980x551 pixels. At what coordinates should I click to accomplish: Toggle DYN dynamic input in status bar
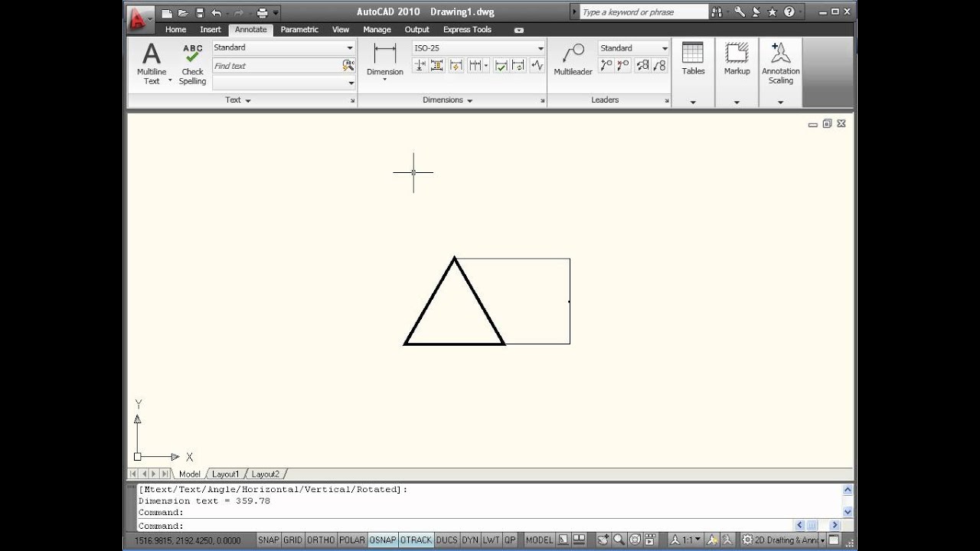point(470,540)
